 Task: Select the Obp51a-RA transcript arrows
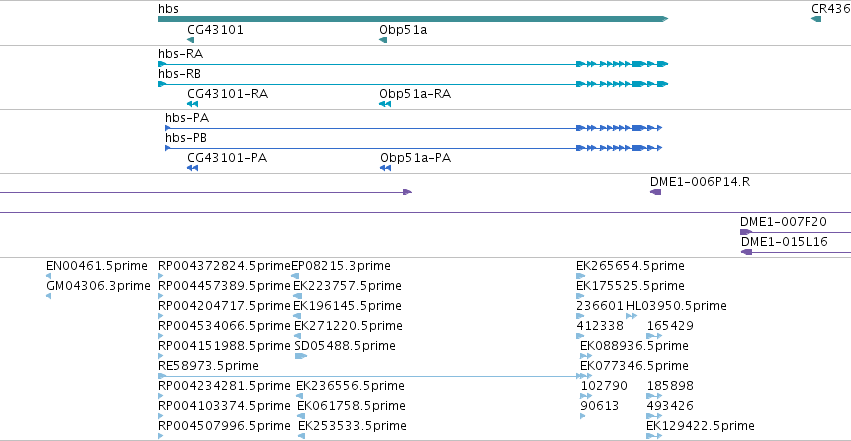click(385, 104)
